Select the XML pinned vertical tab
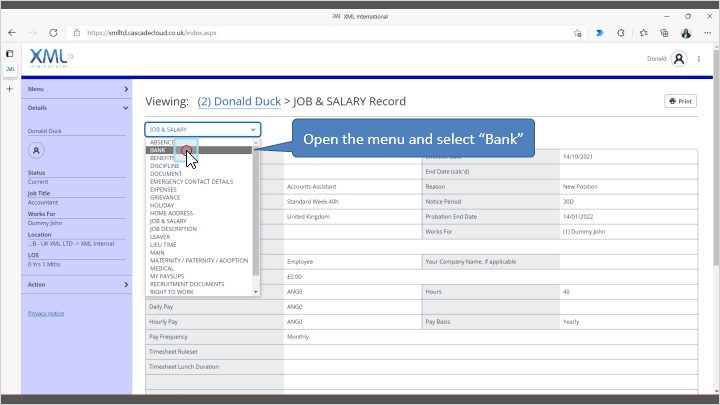The height and width of the screenshot is (405, 720). (x=10, y=69)
